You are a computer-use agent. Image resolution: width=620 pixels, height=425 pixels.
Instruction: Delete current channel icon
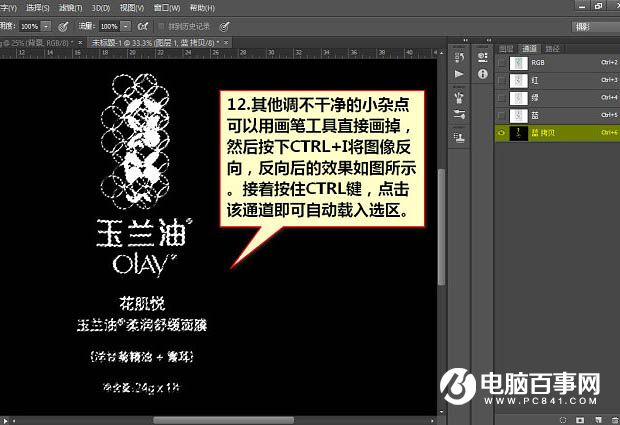[x=613, y=420]
